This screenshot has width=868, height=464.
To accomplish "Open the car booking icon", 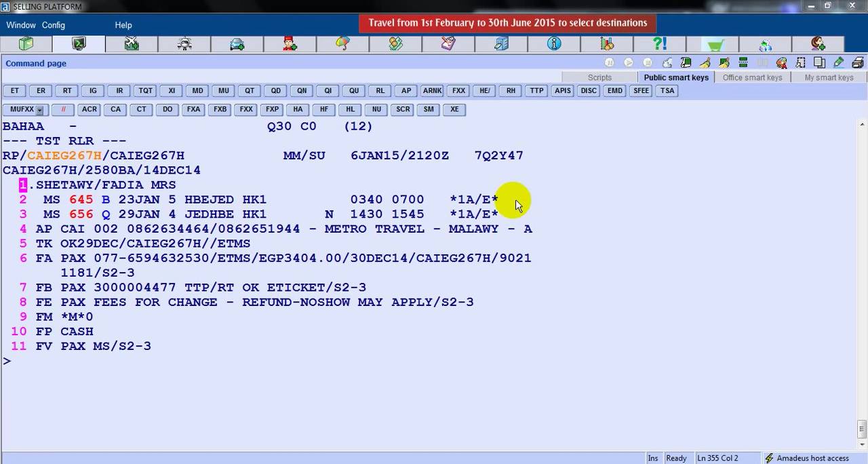I will 237,44.
